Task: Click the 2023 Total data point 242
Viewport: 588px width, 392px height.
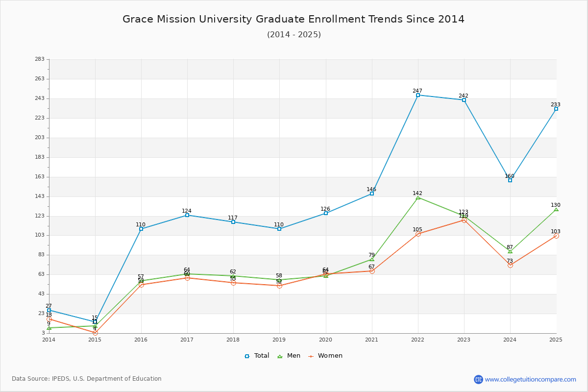Action: point(464,100)
